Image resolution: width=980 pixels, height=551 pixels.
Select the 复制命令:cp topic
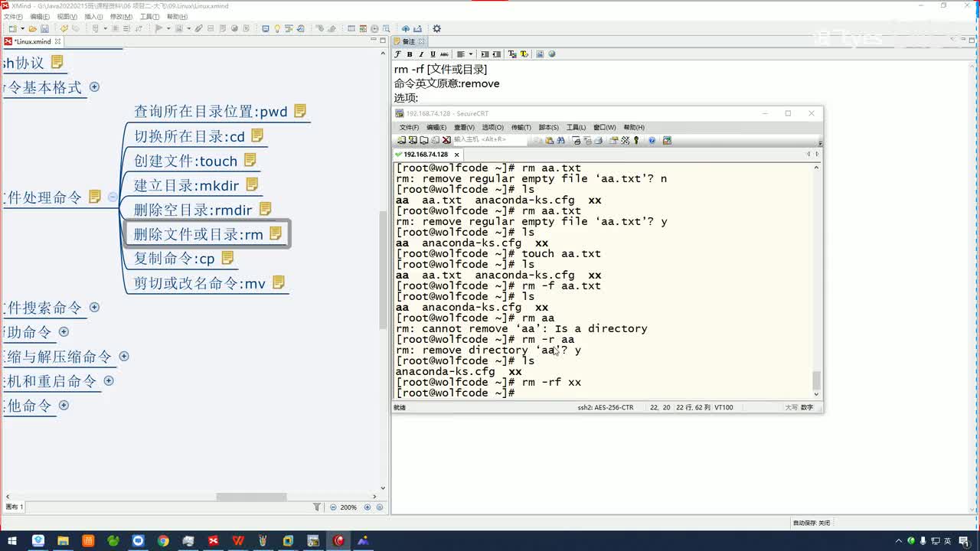175,259
